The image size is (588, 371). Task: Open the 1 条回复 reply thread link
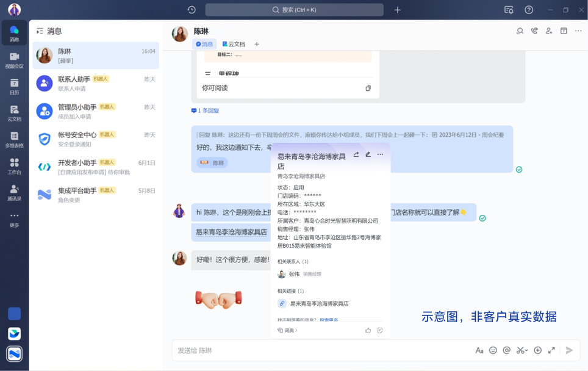205,110
